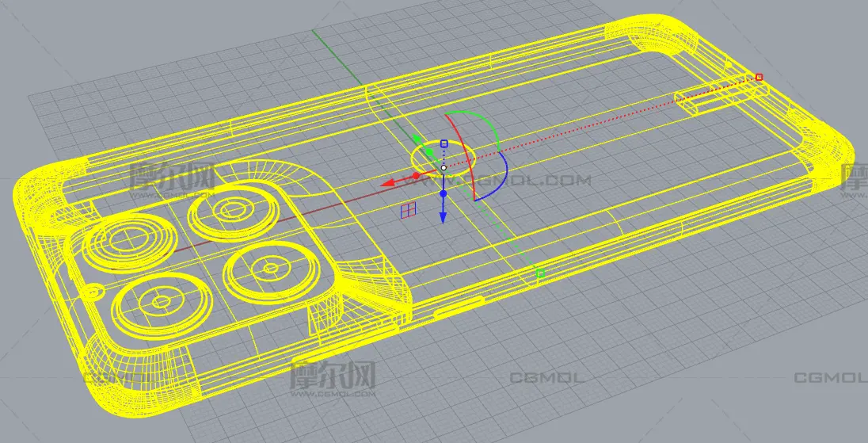Click the blue Z-axis move arrow pointing down
The image size is (868, 443).
pyautogui.click(x=444, y=216)
